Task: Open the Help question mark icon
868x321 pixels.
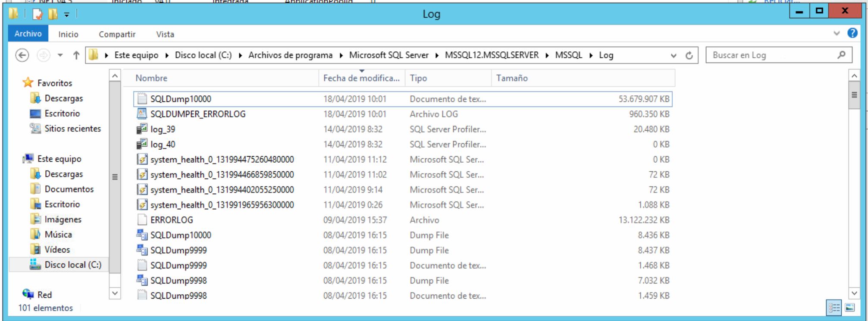Action: coord(852,33)
